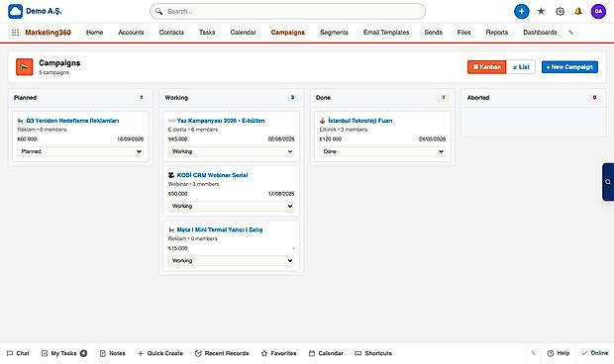Image resolution: width=614 pixels, height=364 pixels.
Task: Open favorites via the star icon in header
Action: (x=541, y=11)
